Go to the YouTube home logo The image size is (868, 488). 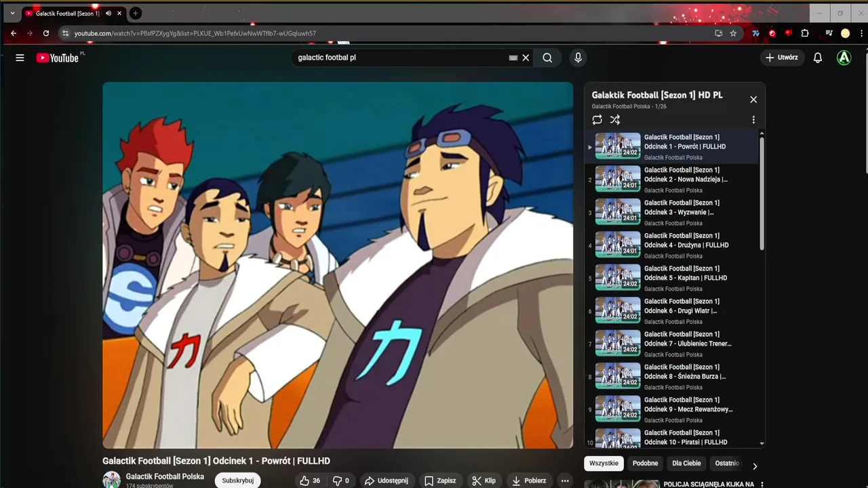pos(58,58)
